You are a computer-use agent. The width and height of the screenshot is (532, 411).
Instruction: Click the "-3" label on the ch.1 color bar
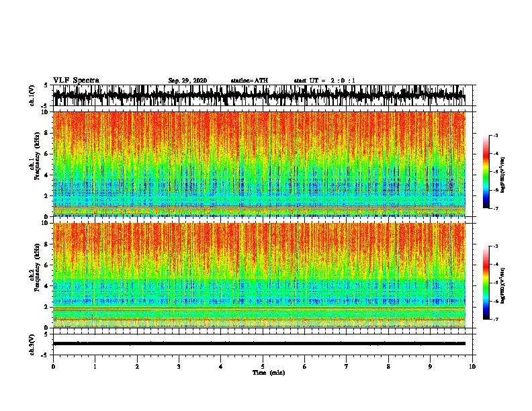tap(495, 135)
